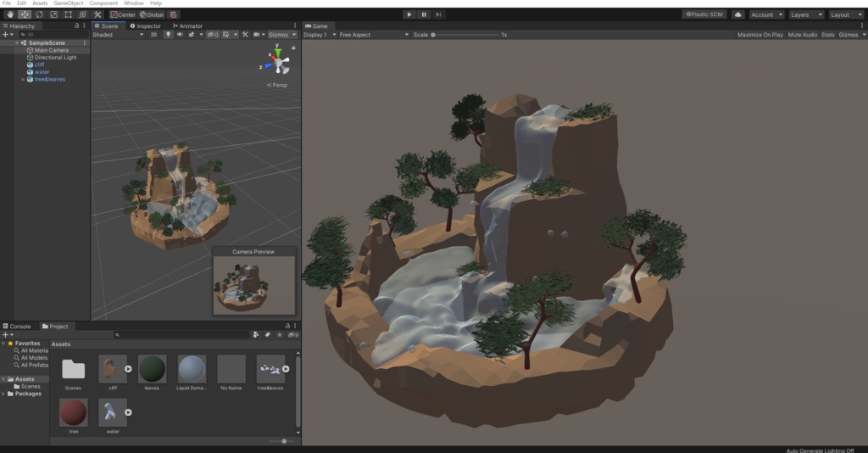
Task: Toggle Global rotation button
Action: [x=152, y=14]
